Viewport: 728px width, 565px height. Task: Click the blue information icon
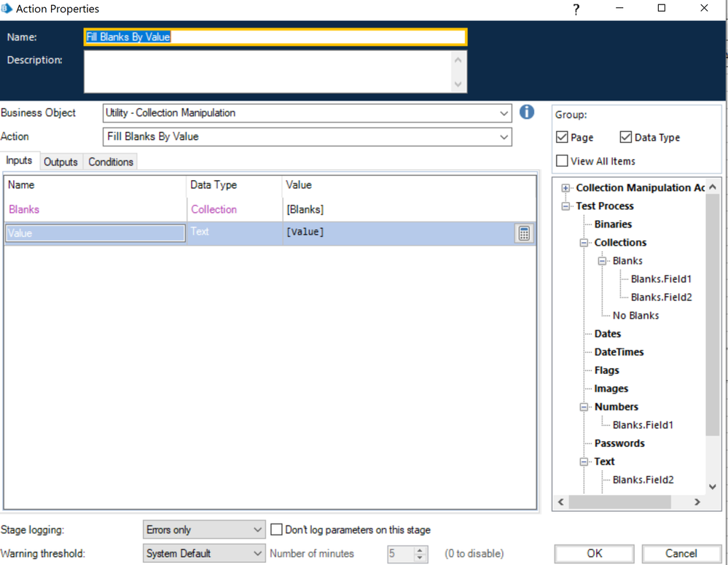click(x=526, y=112)
